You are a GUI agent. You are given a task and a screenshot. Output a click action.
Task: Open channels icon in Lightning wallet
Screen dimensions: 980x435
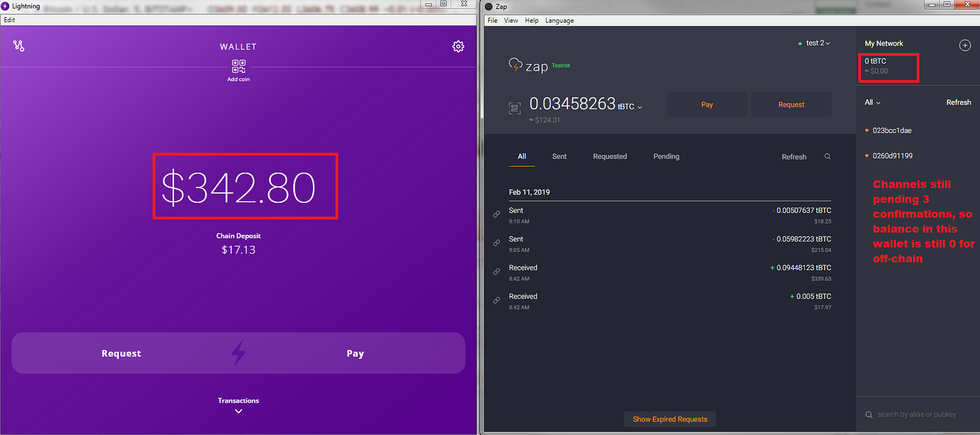(x=19, y=46)
